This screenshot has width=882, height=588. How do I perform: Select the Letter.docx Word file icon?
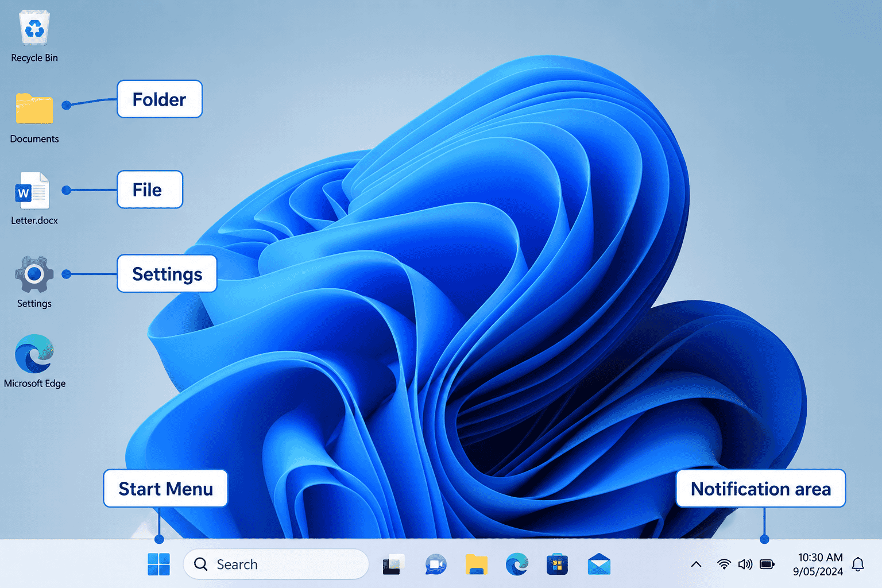tap(32, 191)
